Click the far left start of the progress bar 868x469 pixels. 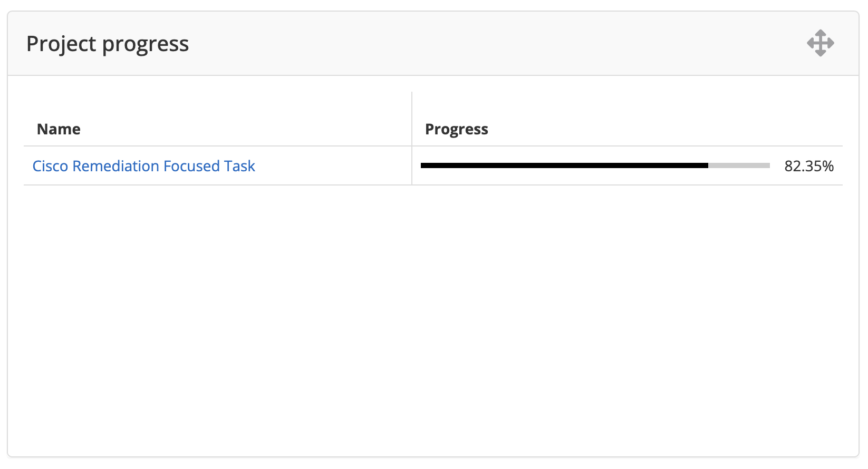(422, 165)
